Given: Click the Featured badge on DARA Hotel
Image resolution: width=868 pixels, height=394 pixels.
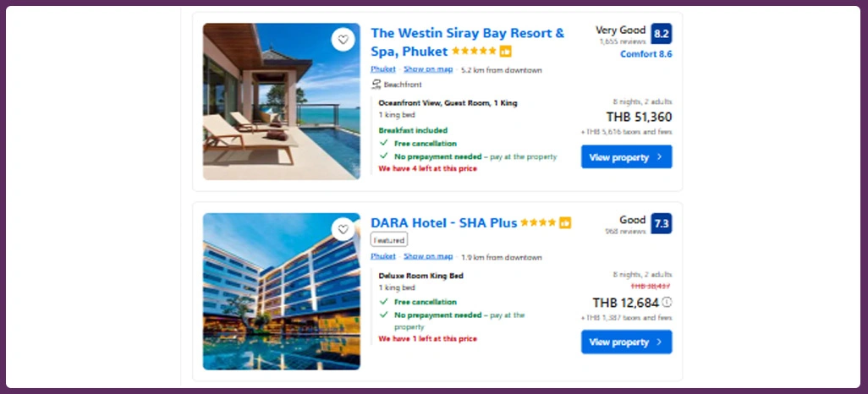Looking at the screenshot, I should [388, 240].
